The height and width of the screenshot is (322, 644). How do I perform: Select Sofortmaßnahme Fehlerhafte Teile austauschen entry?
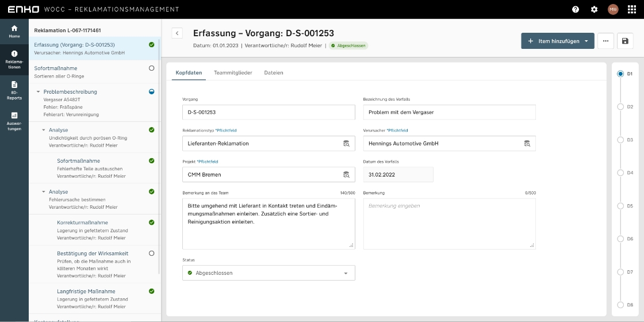[94, 168]
